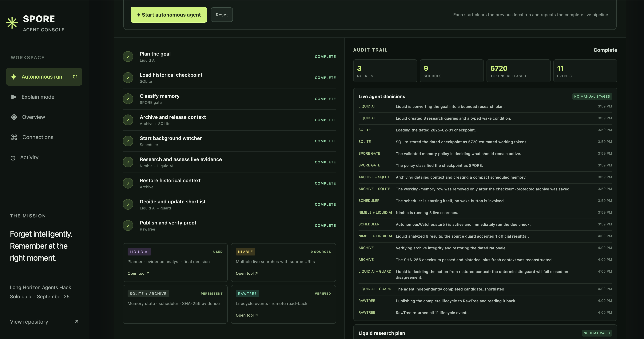This screenshot has width=644, height=339.
Task: Click the play triangle icon for Explain mode
Action: point(14,97)
